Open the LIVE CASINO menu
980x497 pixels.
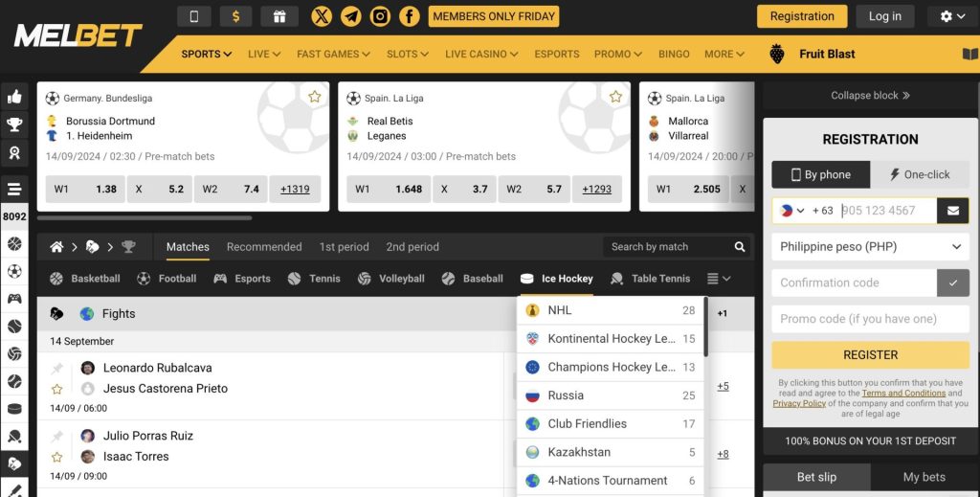481,55
